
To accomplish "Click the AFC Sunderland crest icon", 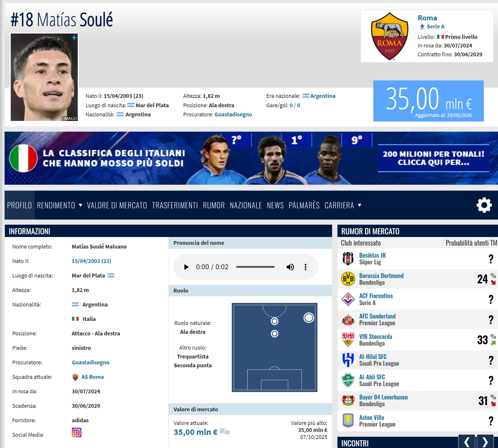I will (x=348, y=320).
